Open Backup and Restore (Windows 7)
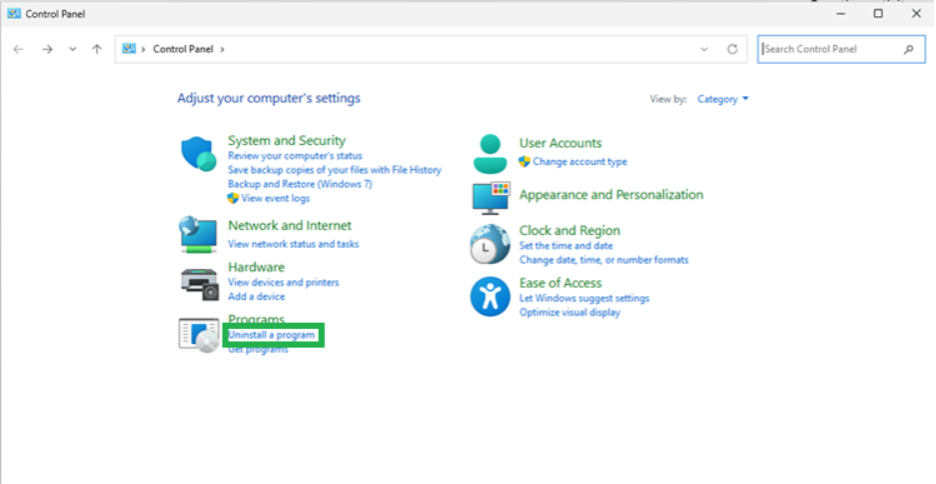Viewport: 936px width, 484px height. pyautogui.click(x=300, y=184)
